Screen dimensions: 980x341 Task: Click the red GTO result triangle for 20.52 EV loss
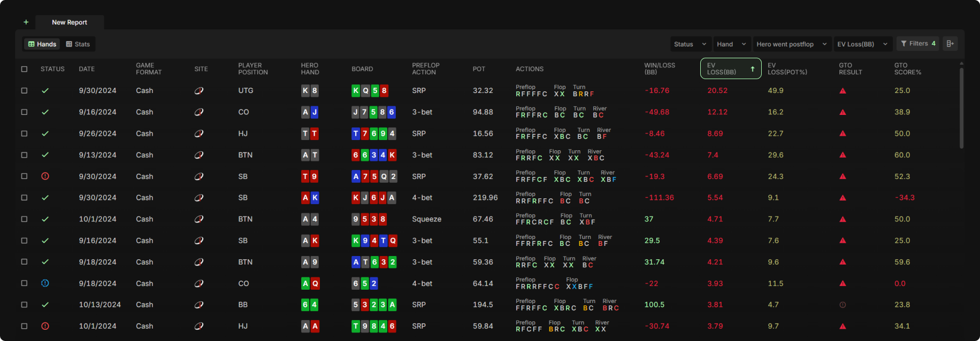point(843,91)
